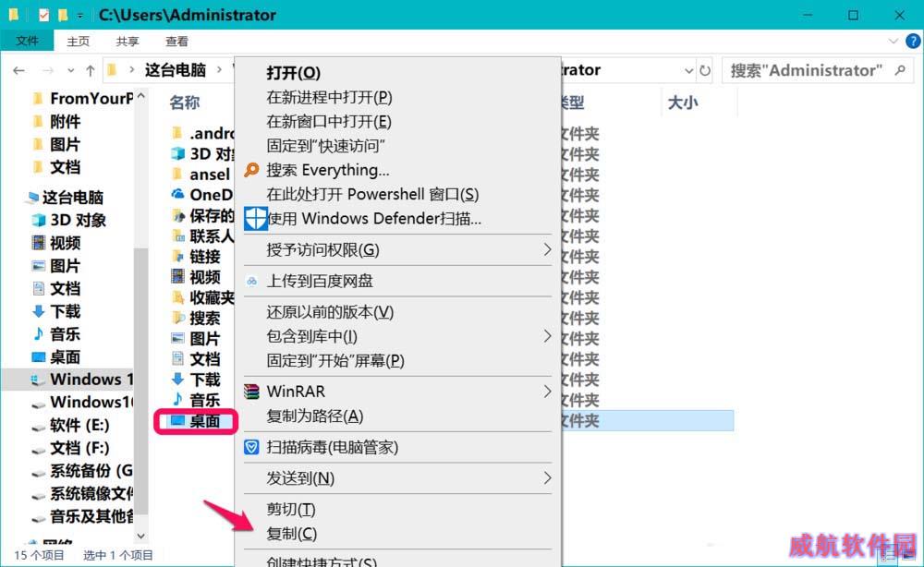The height and width of the screenshot is (567, 924).
Task: Switch to the 主页 ribbon tab
Action: [x=79, y=42]
